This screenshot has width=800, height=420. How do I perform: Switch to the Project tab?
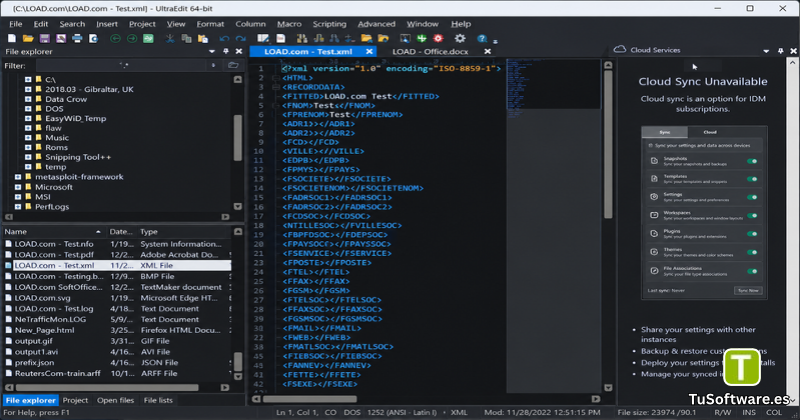coord(75,401)
